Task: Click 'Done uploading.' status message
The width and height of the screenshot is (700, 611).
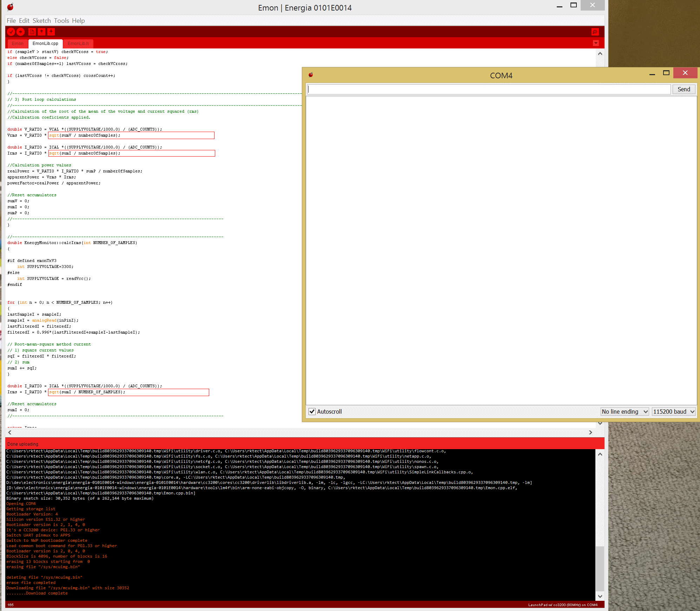Action: tap(23, 444)
